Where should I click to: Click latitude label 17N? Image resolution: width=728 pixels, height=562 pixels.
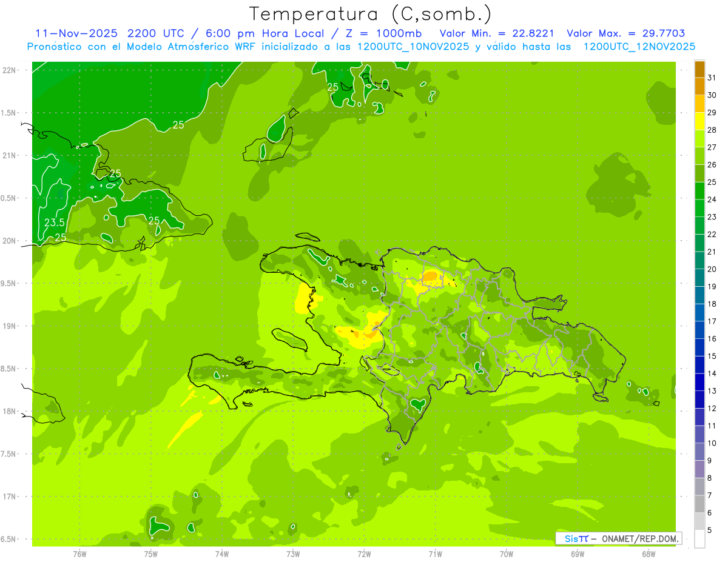[9, 497]
